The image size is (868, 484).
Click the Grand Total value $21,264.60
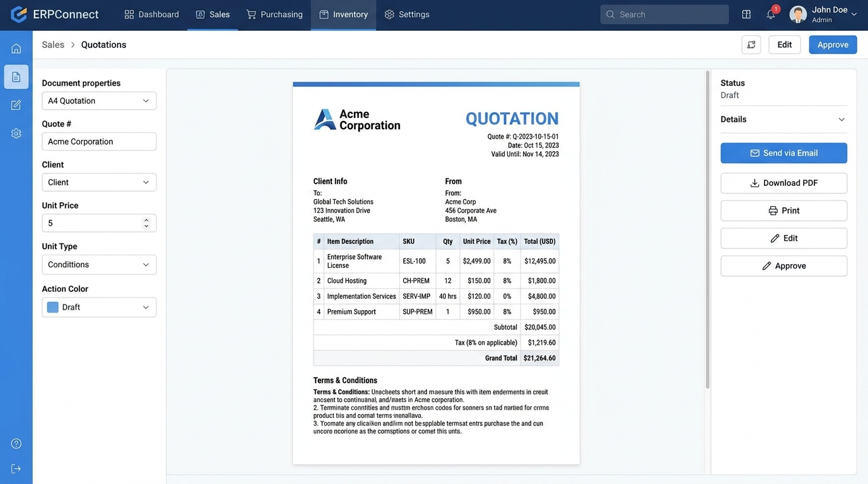(x=539, y=358)
